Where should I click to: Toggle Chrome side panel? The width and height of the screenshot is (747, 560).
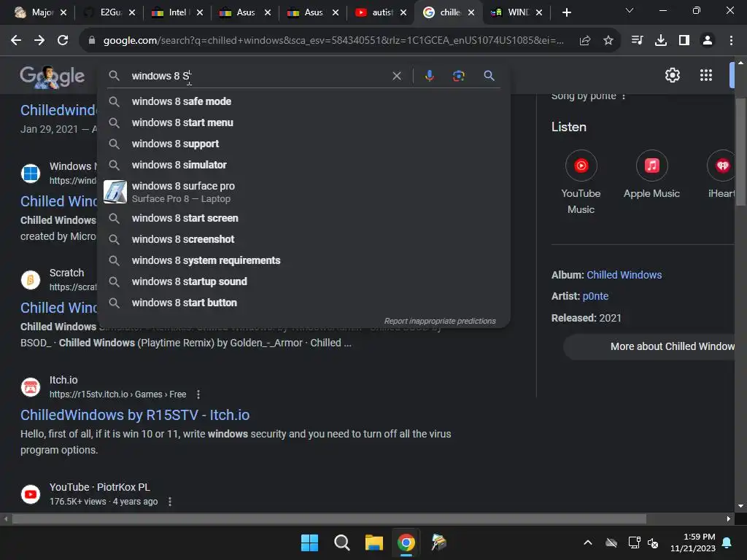(684, 41)
